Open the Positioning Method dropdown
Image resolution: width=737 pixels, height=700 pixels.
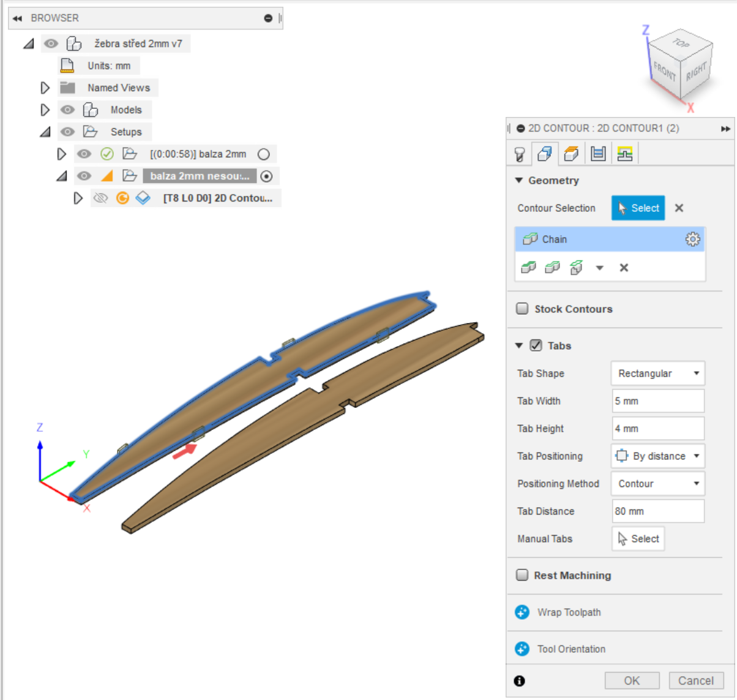tap(657, 484)
